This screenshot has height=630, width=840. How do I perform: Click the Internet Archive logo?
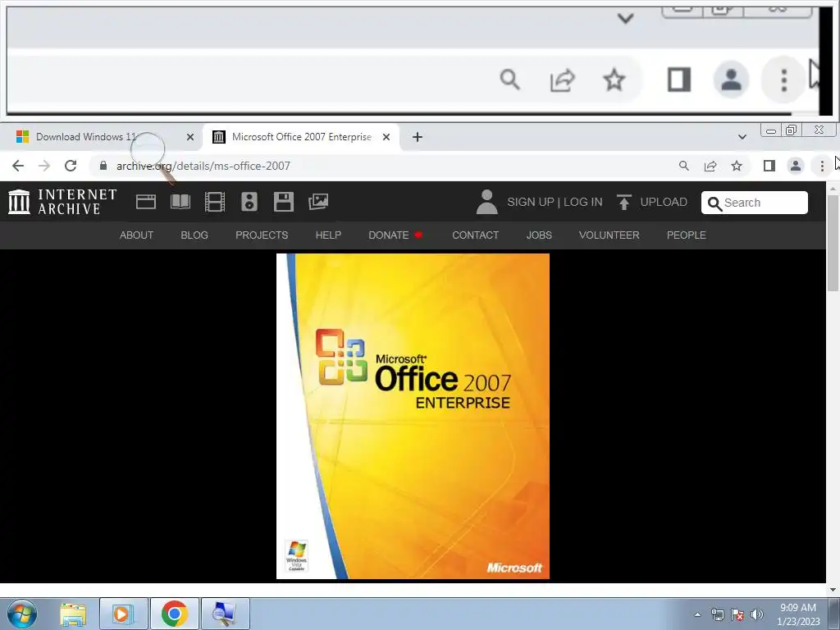(x=62, y=202)
